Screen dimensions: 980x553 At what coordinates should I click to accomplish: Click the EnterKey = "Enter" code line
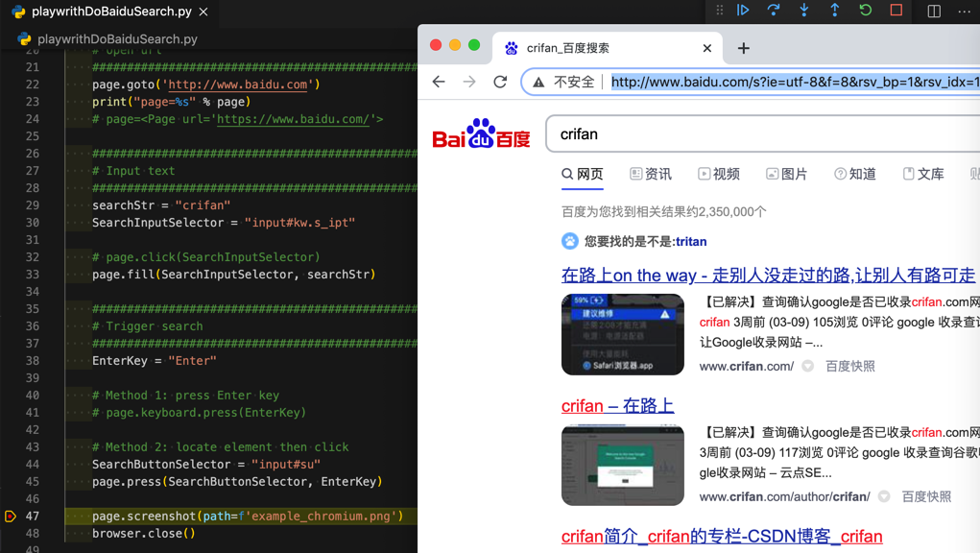[155, 361]
